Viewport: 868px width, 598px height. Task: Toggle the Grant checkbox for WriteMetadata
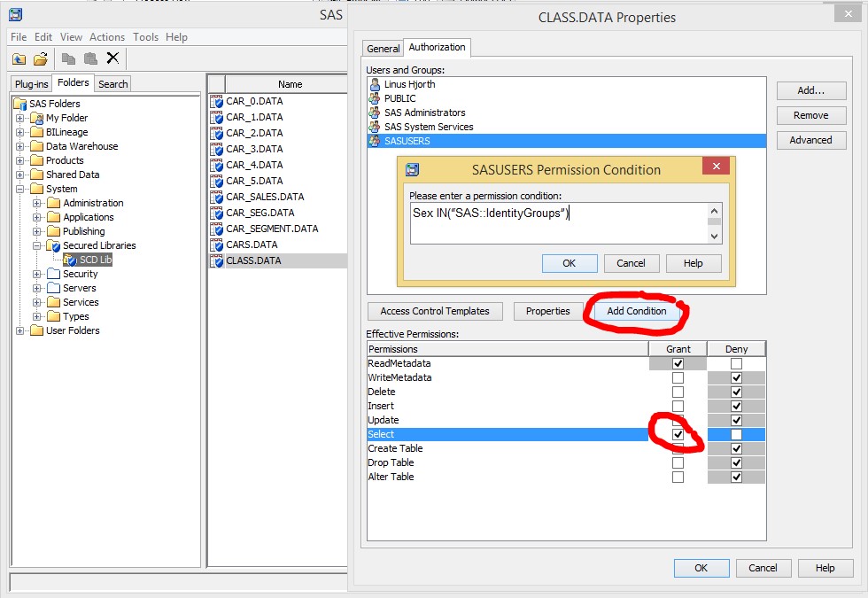678,377
